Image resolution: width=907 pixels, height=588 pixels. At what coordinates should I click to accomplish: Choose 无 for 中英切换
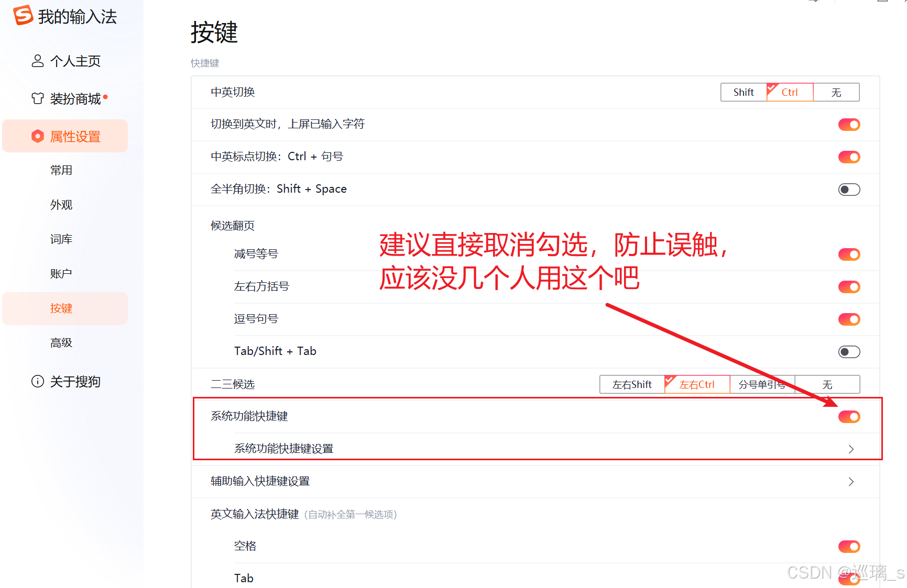point(836,92)
